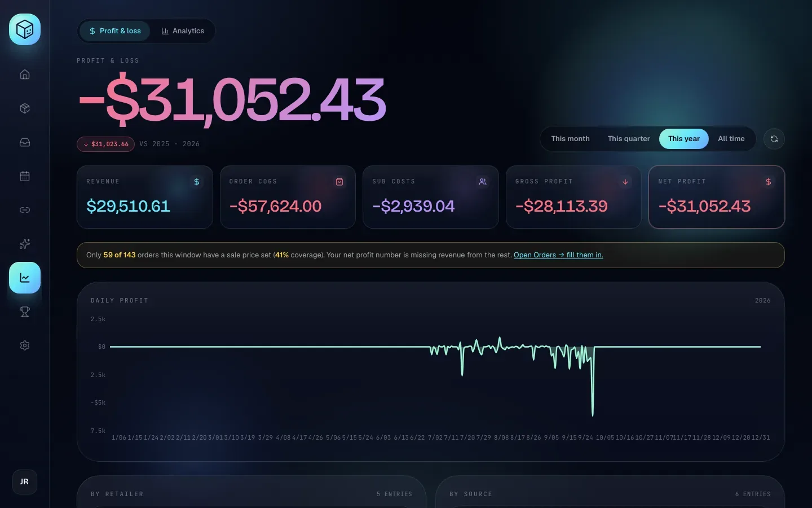Screen dimensions: 812x508
Task: Click the large -$31,052.43 headline total
Action: 232,100
